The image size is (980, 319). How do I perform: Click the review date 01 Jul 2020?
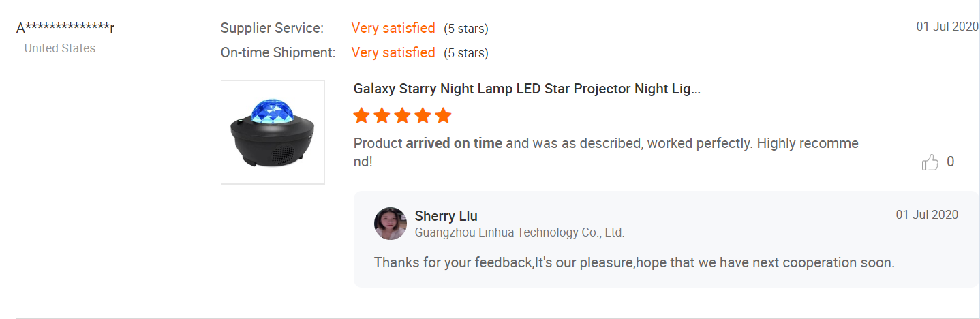pyautogui.click(x=947, y=27)
